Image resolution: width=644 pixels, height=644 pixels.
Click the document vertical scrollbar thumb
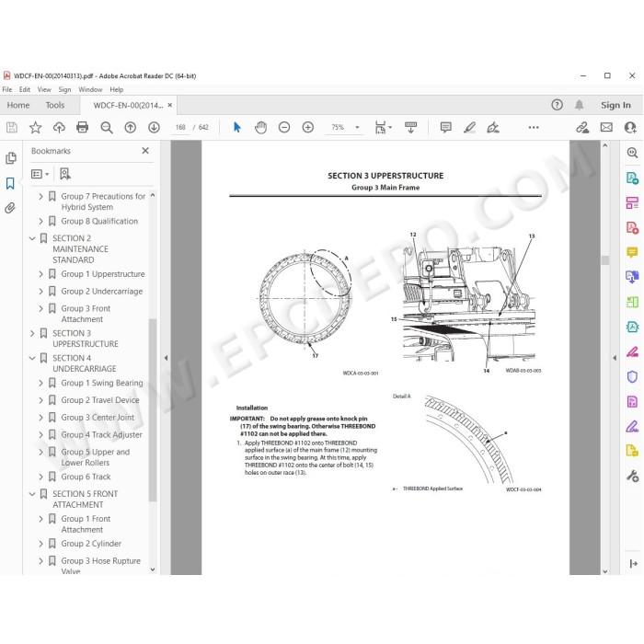tap(605, 260)
